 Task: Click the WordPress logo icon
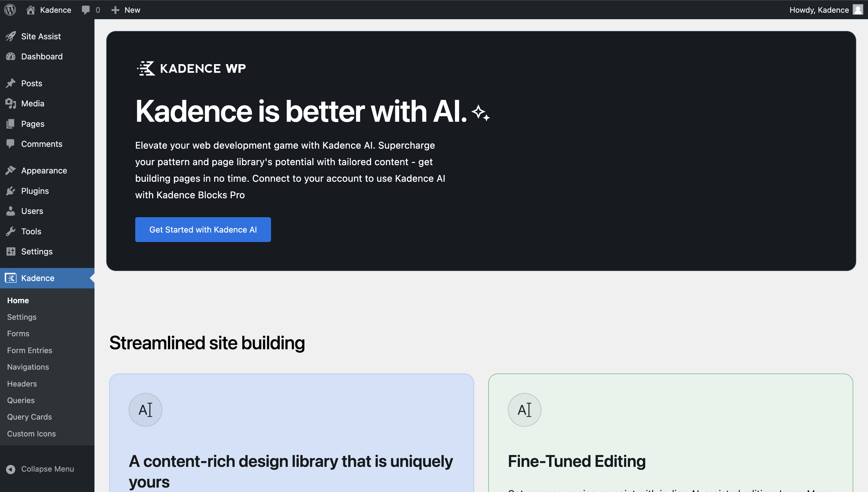[10, 10]
